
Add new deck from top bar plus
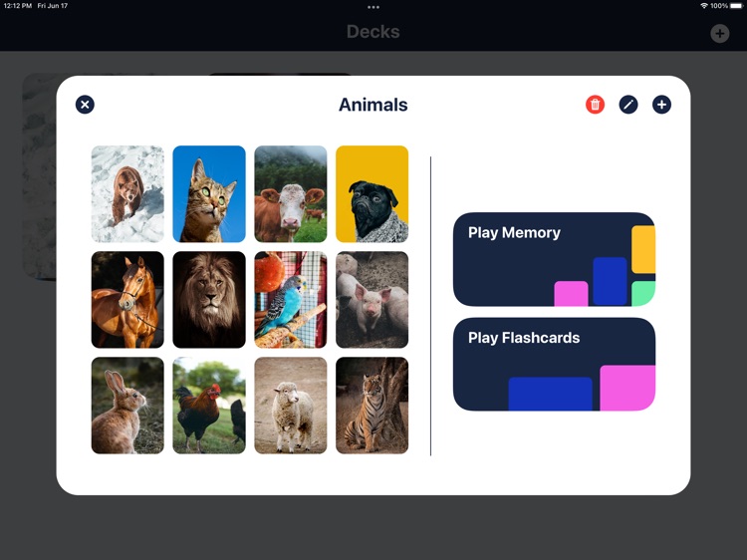coord(720,33)
